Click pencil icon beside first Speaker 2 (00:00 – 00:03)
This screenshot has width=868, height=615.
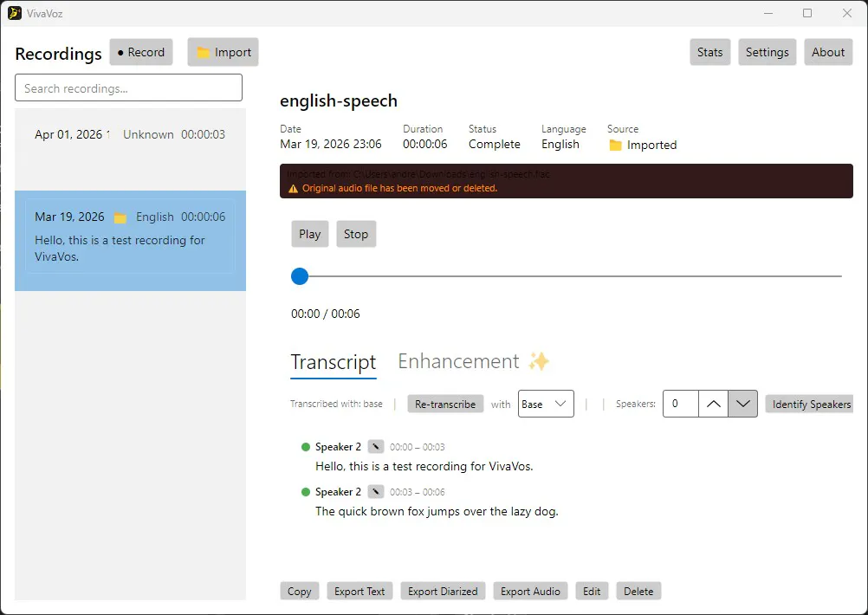click(x=376, y=447)
